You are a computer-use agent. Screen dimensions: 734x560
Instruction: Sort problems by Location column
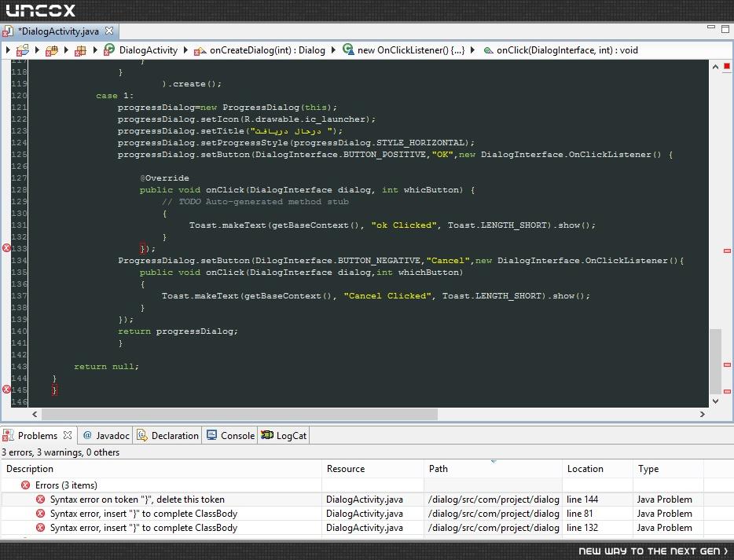(597, 469)
